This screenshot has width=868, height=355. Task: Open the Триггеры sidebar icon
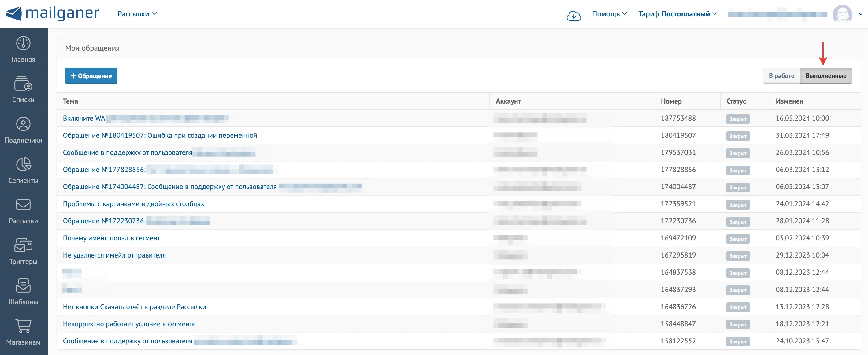point(23,245)
